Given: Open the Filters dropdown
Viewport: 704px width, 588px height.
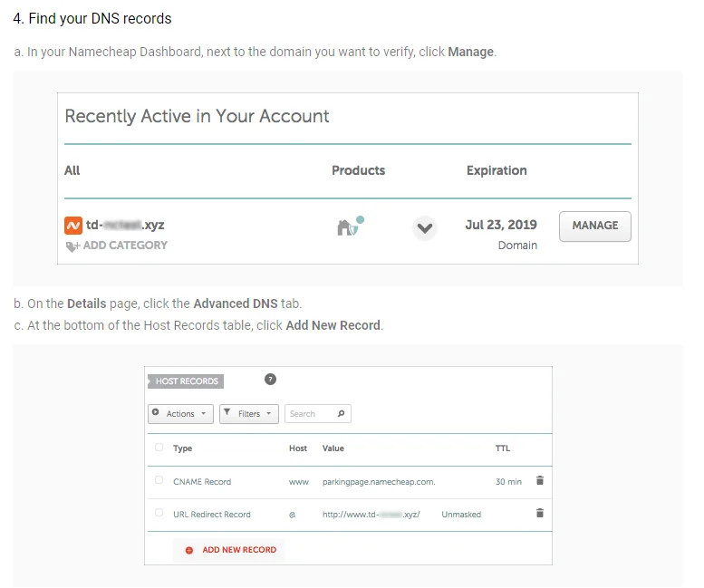Looking at the screenshot, I should [x=248, y=414].
